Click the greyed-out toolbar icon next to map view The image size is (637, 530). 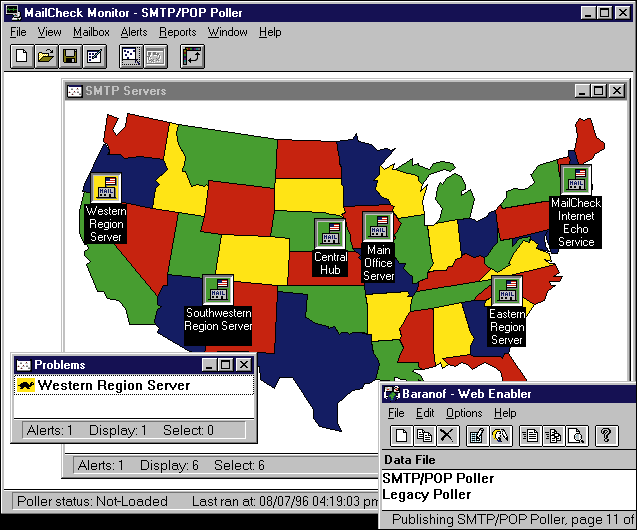[155, 56]
